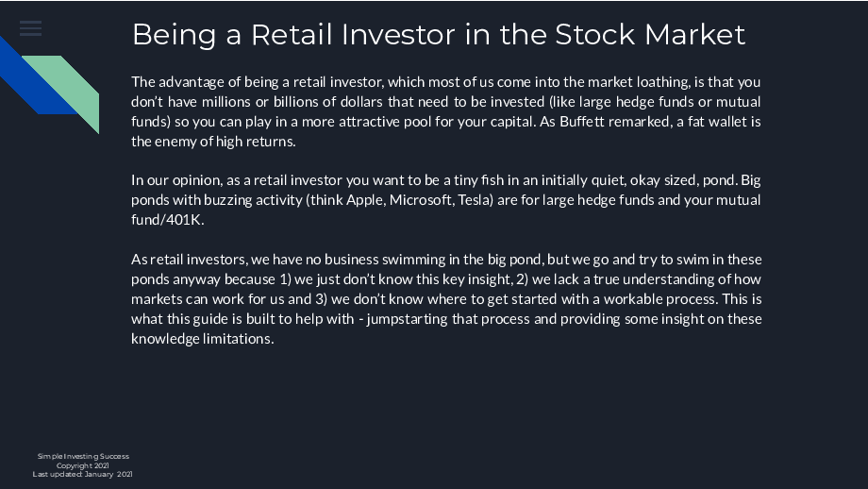
Task: Select the slide title about Retail Investor
Action: click(x=439, y=35)
